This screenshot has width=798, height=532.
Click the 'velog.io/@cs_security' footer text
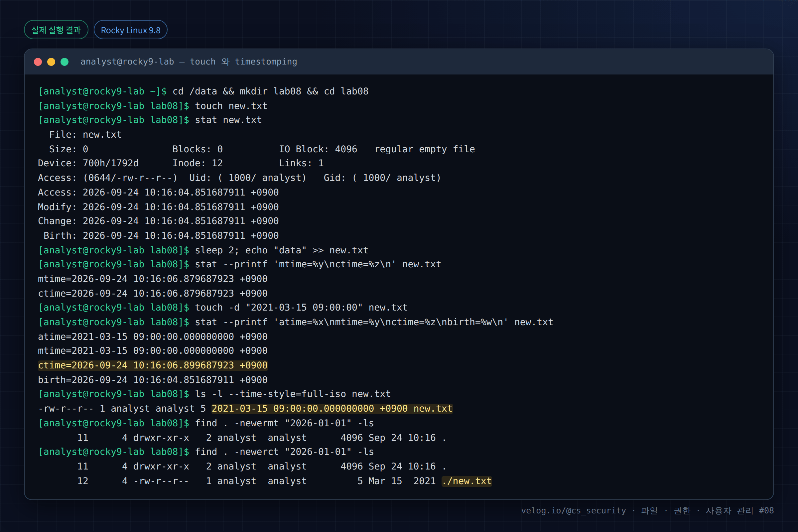click(573, 511)
